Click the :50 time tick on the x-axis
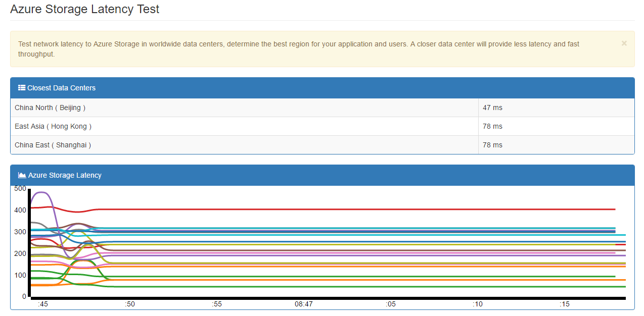This screenshot has width=644, height=316. click(130, 304)
